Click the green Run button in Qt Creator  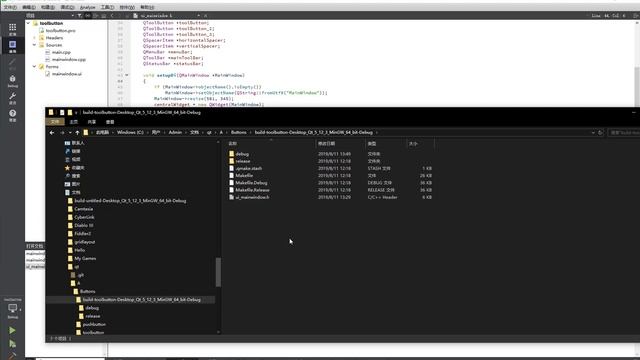[x=12, y=330]
